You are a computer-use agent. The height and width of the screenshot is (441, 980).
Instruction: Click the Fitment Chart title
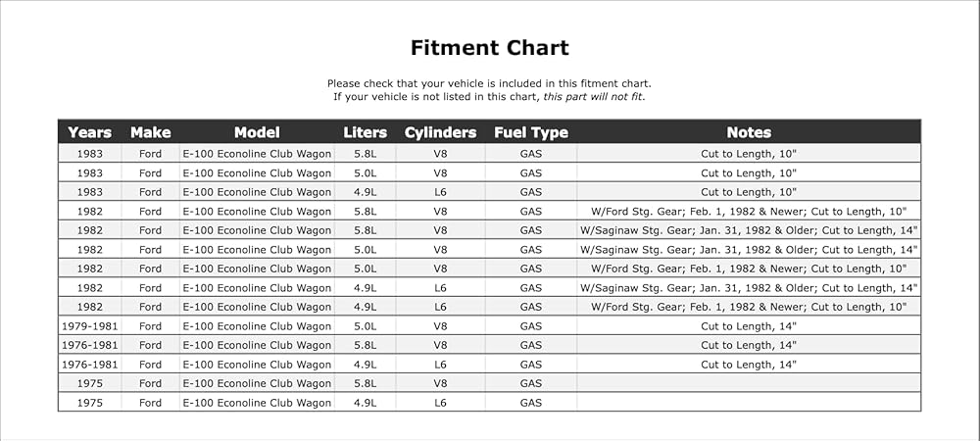489,47
